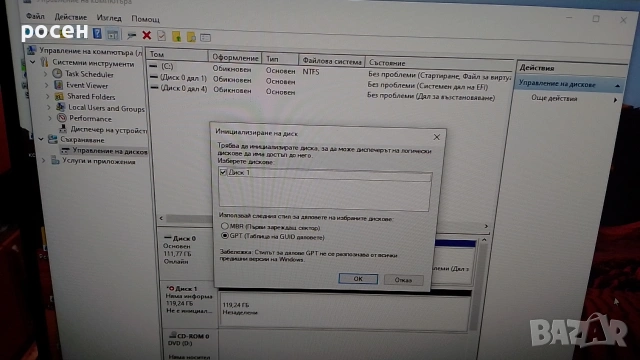Click the yellow folder with green arrow icon

tap(176, 37)
